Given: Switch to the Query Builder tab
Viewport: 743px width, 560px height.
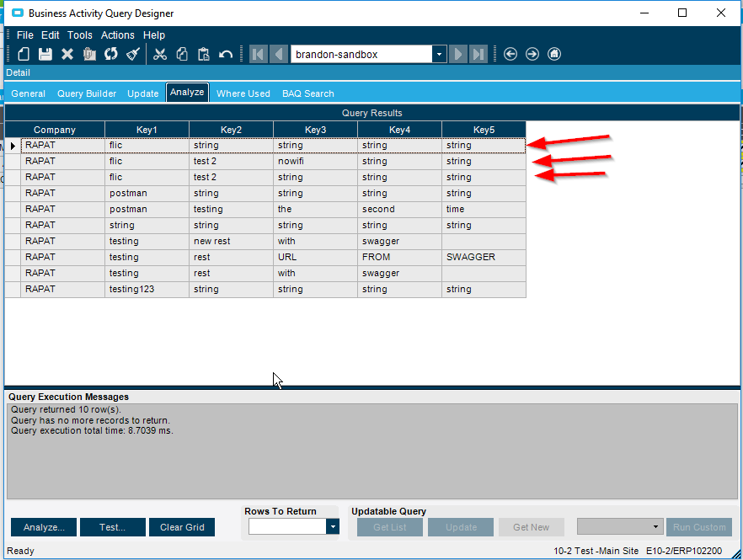Looking at the screenshot, I should tap(87, 93).
